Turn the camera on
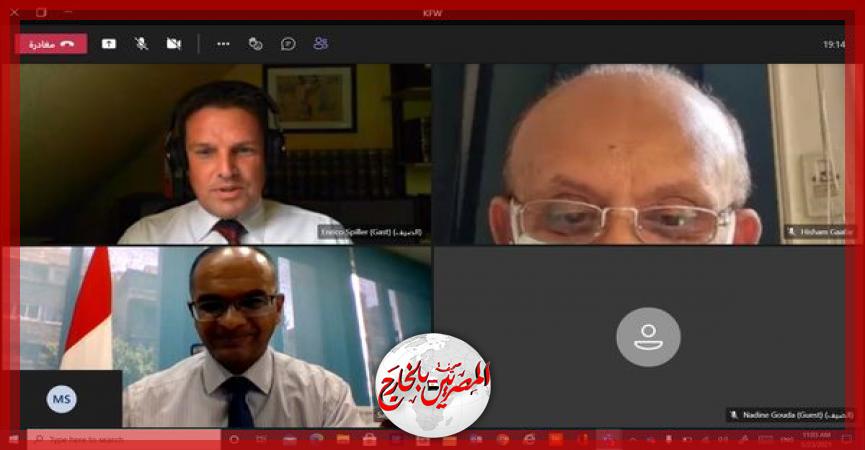 tap(174, 44)
